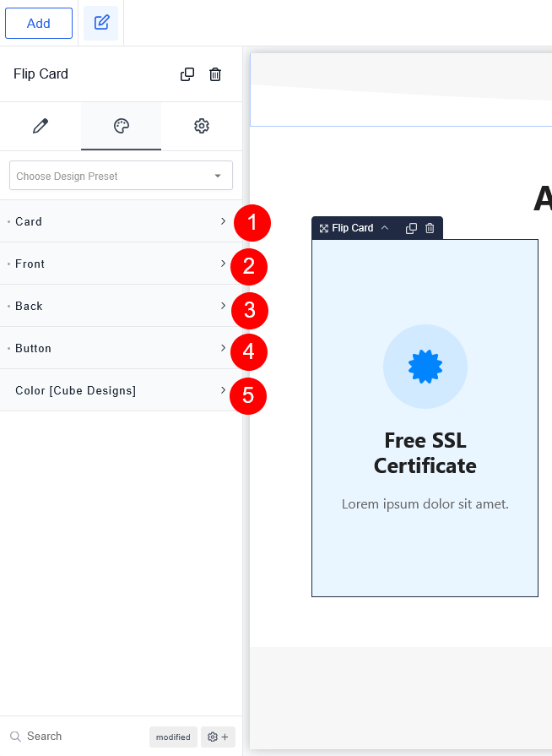Switch to the pencil content tab
552x756 pixels.
coord(41,126)
